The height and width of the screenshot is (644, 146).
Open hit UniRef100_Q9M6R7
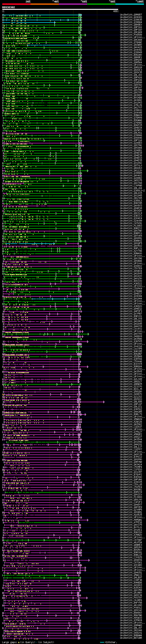click(131, 15)
